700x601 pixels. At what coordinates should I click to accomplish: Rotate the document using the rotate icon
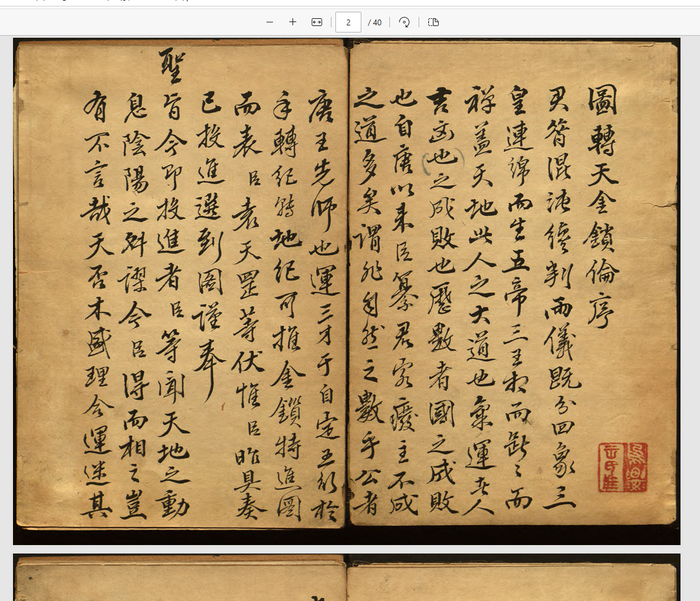click(x=404, y=22)
